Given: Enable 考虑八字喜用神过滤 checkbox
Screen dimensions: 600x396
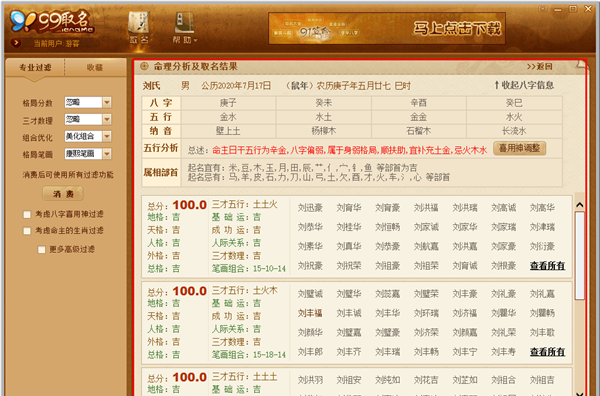Looking at the screenshot, I should pos(27,215).
